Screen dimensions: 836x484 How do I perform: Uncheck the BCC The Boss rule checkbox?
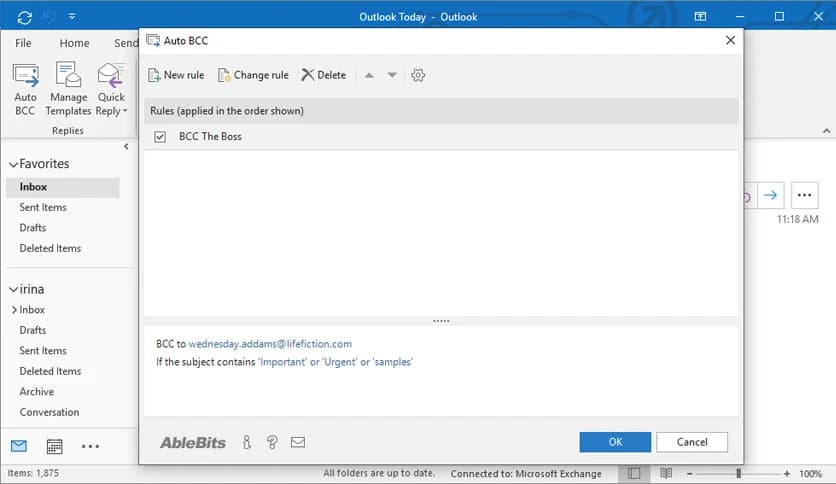click(160, 137)
